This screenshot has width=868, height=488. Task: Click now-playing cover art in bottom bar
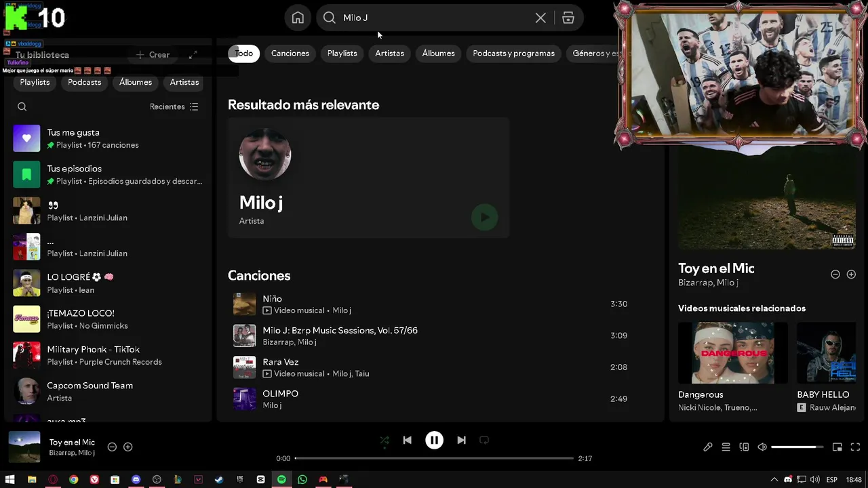coord(24,447)
